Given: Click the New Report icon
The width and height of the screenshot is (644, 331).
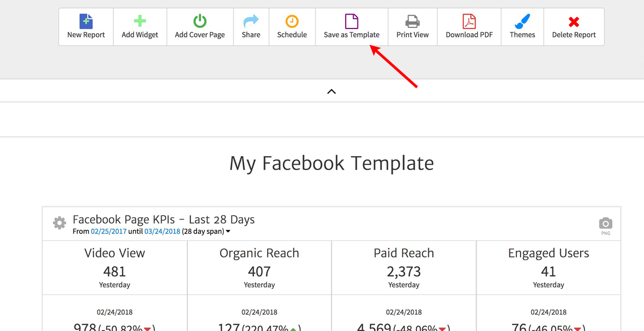Looking at the screenshot, I should [x=86, y=22].
